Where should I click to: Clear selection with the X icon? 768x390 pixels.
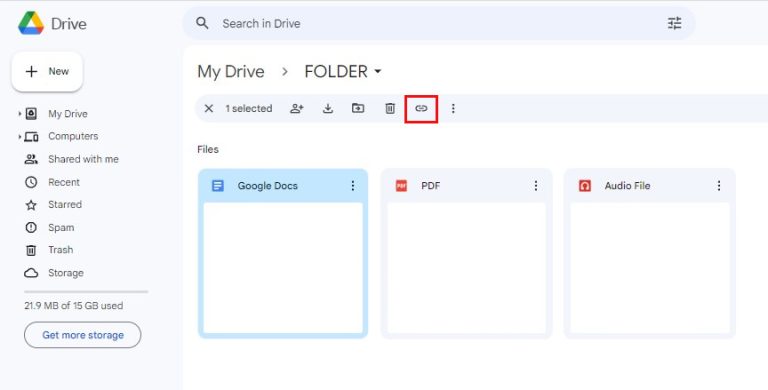click(x=209, y=108)
